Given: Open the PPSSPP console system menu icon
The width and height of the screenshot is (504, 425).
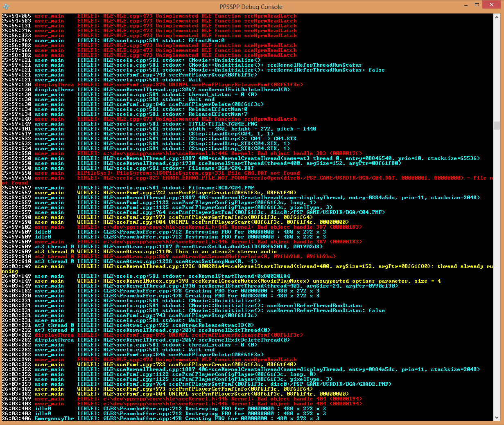Looking at the screenshot, I should pos(6,7).
